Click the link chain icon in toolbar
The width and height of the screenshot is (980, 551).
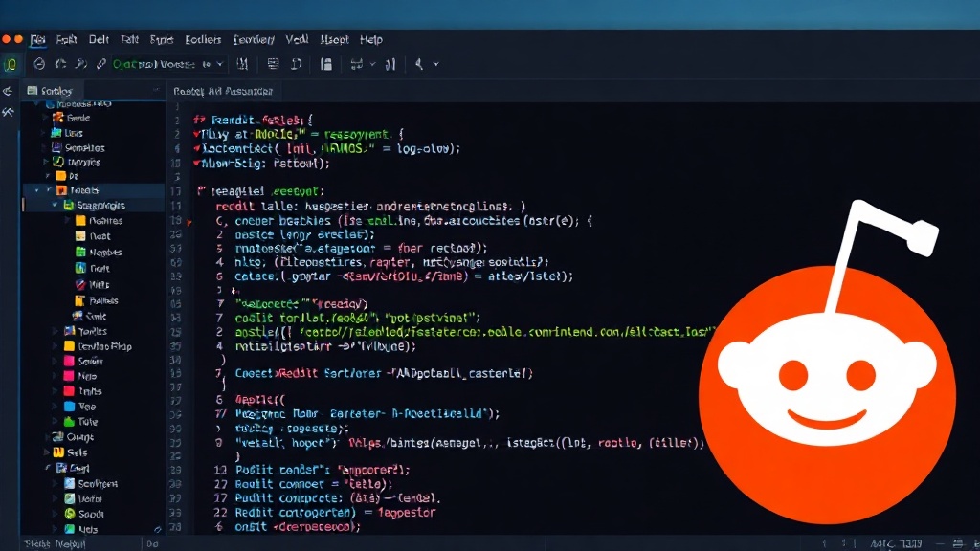101,64
